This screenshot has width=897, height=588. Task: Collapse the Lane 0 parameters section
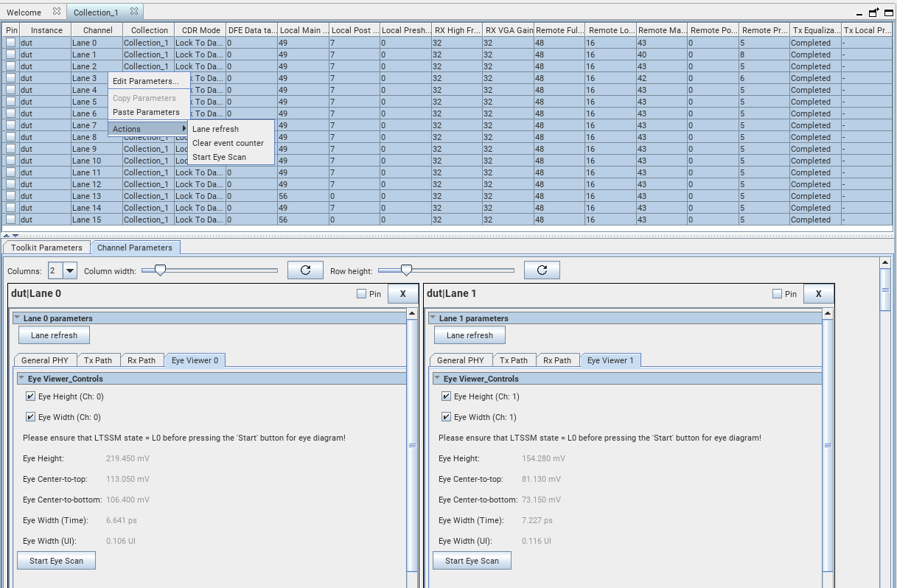coord(17,318)
